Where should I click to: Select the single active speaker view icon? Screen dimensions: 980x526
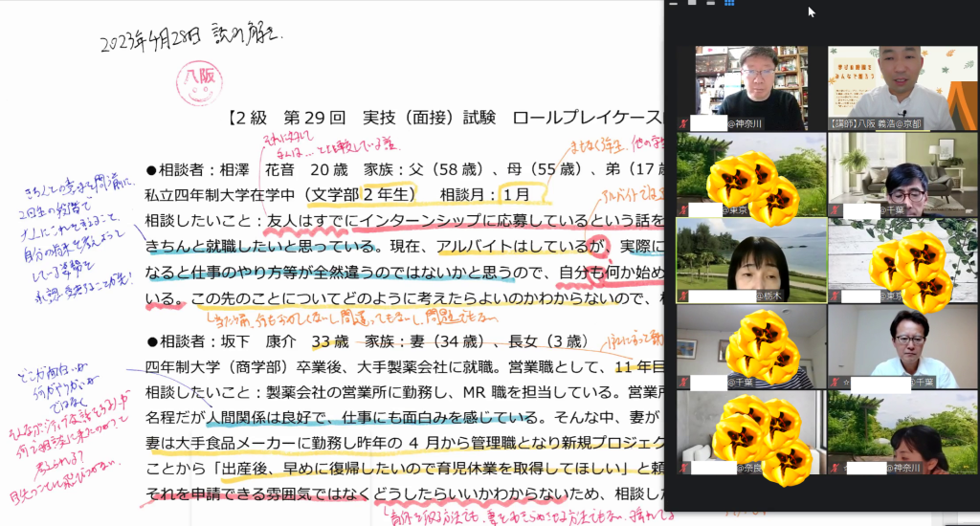pyautogui.click(x=693, y=4)
